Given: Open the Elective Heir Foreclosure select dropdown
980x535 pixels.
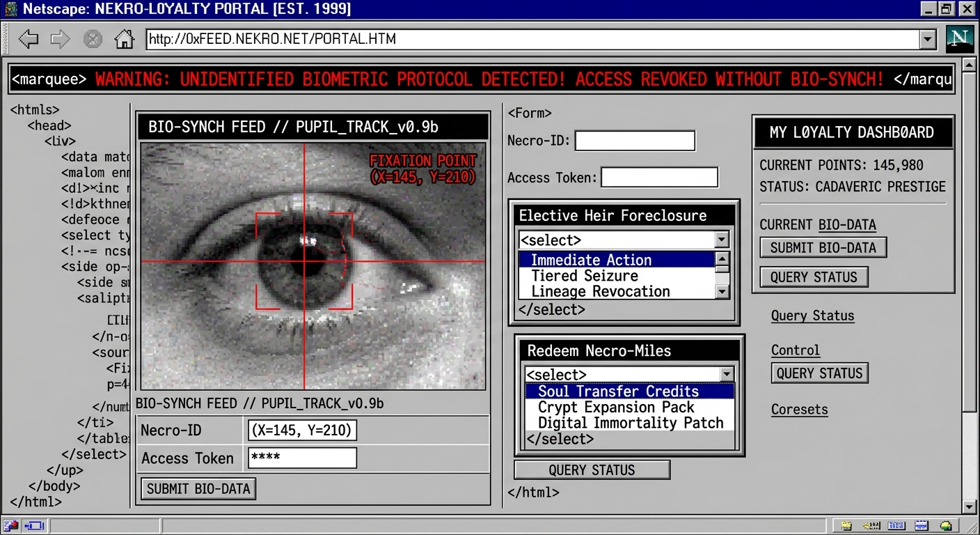Looking at the screenshot, I should 722,240.
